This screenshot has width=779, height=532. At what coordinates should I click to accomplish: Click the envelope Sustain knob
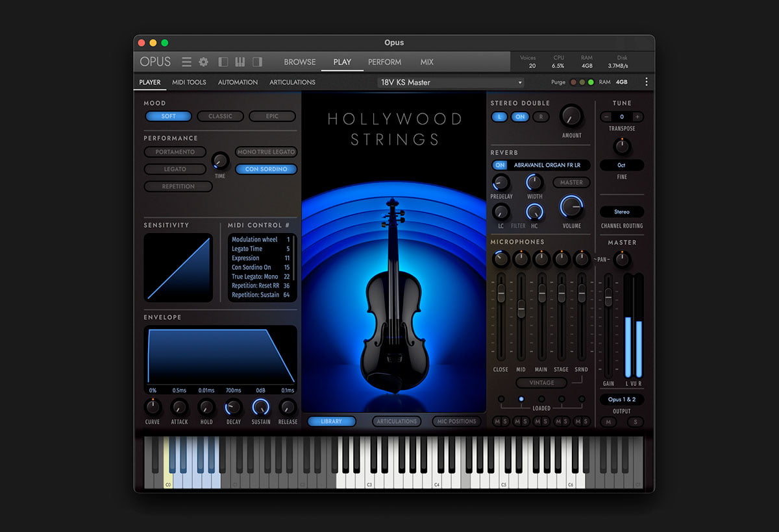260,407
